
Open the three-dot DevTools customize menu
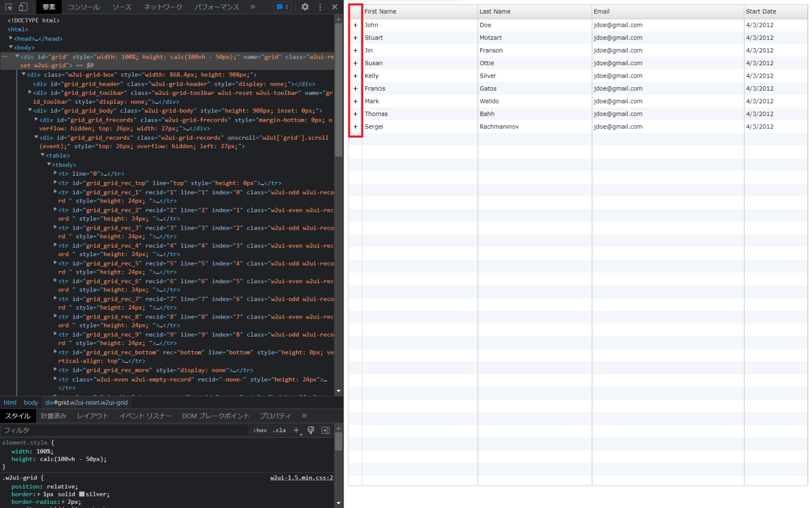[x=320, y=7]
